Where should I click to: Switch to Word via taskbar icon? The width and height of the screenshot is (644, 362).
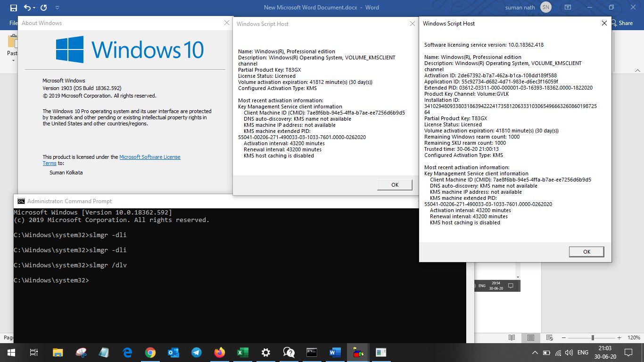point(335,352)
